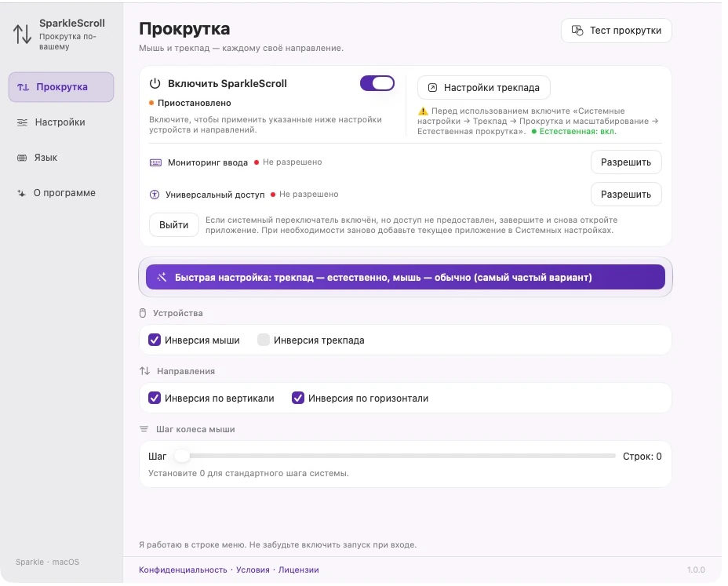This screenshot has height=586, width=728.
Task: Click the warning triangle icon in trackpad note
Action: 423,111
